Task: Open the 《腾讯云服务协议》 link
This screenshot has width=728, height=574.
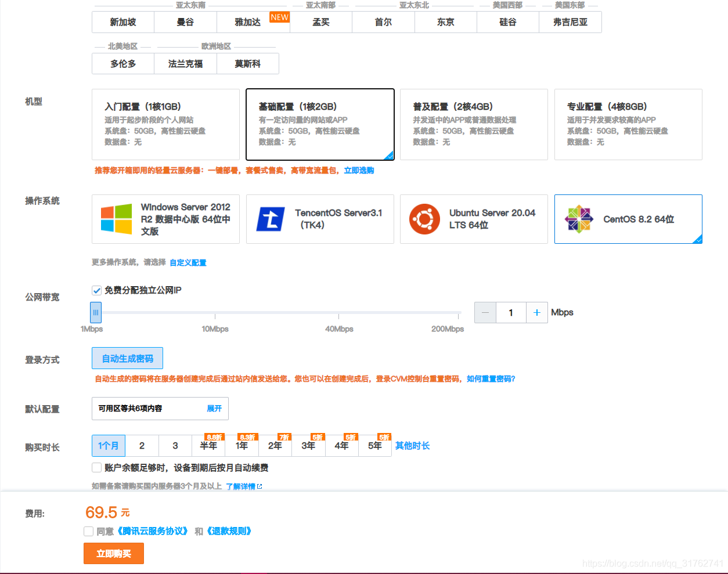Action: click(153, 531)
